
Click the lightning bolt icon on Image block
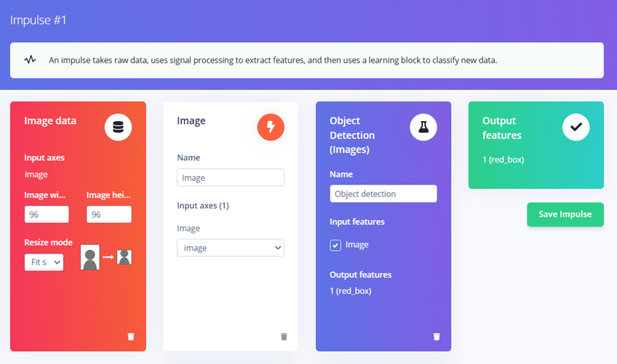pos(270,128)
